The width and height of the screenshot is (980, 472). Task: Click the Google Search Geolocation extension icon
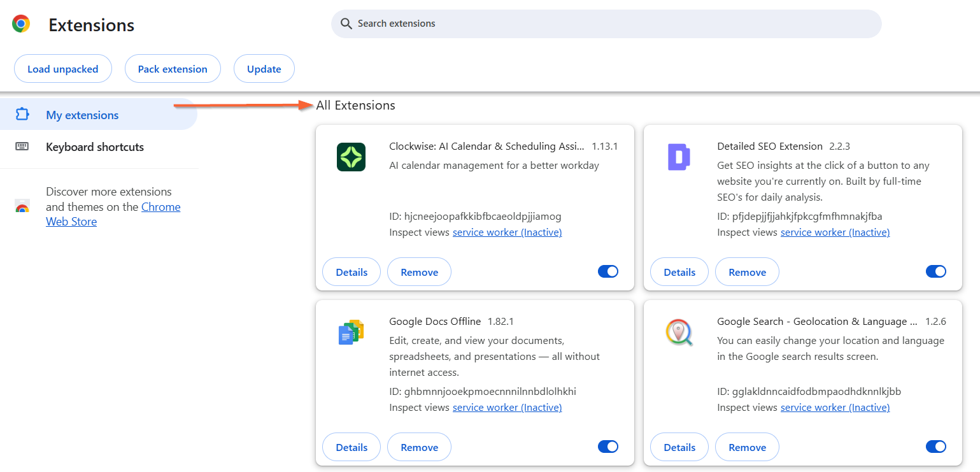point(679,332)
